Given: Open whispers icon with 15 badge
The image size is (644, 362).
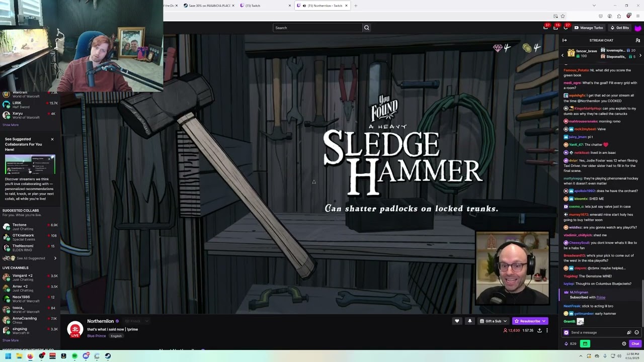Looking at the screenshot, I should (556, 28).
